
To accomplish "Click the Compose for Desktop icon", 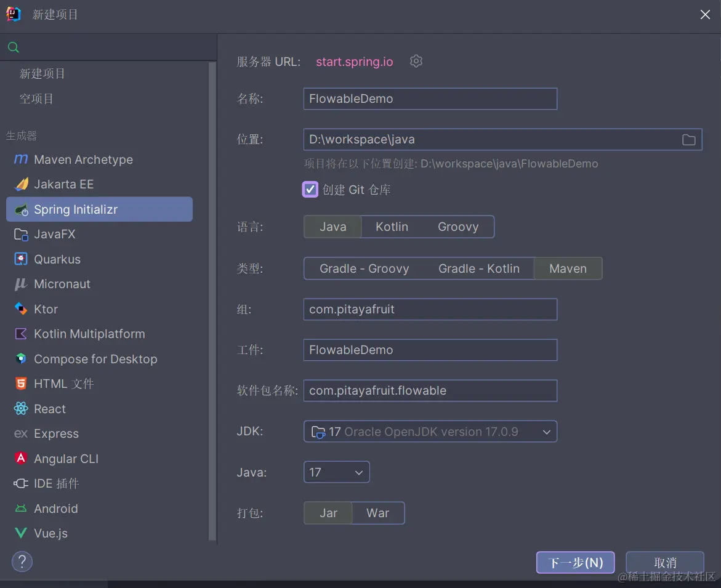I will pos(21,358).
